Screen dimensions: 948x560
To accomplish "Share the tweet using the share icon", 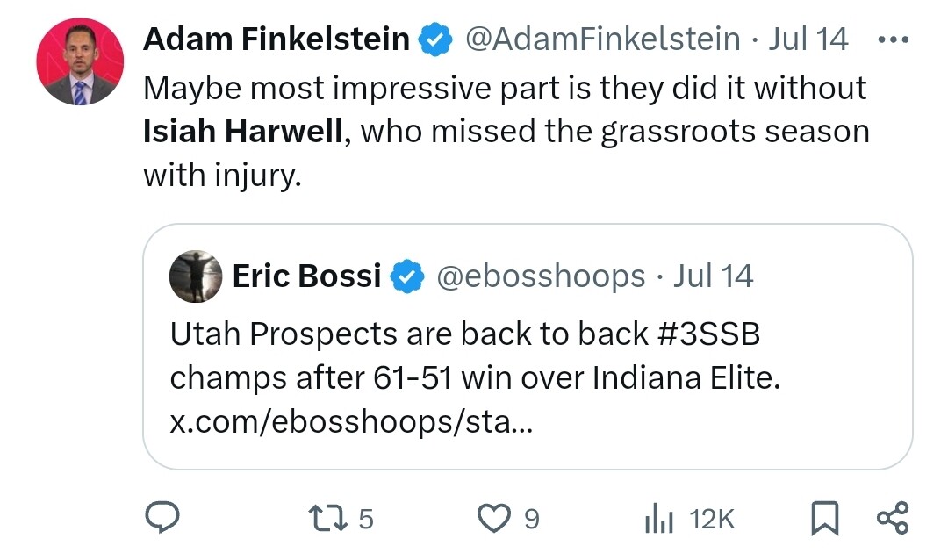I will (x=893, y=518).
